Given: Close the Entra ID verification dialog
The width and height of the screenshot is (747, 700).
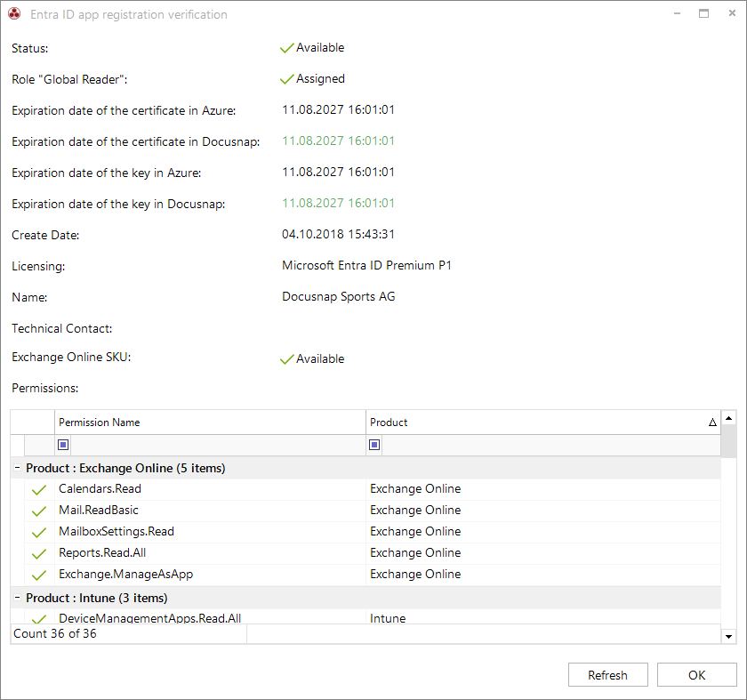Looking at the screenshot, I should tap(732, 13).
